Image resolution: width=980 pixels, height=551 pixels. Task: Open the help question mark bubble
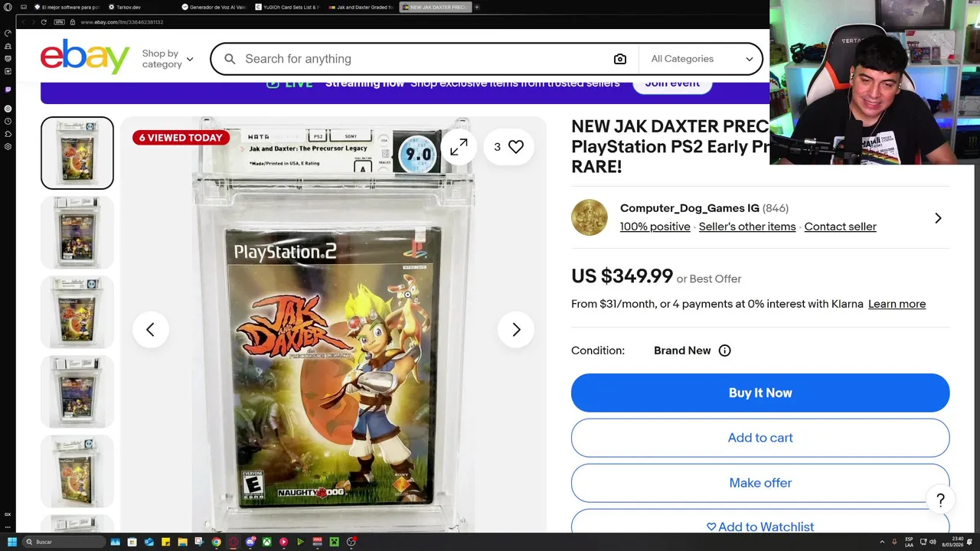(x=940, y=500)
